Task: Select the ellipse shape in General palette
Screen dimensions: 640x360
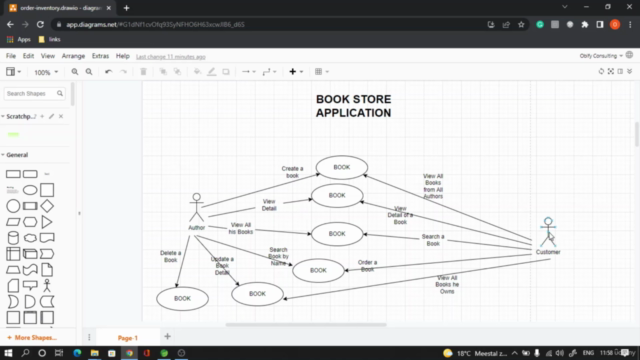Action: tap(30, 190)
